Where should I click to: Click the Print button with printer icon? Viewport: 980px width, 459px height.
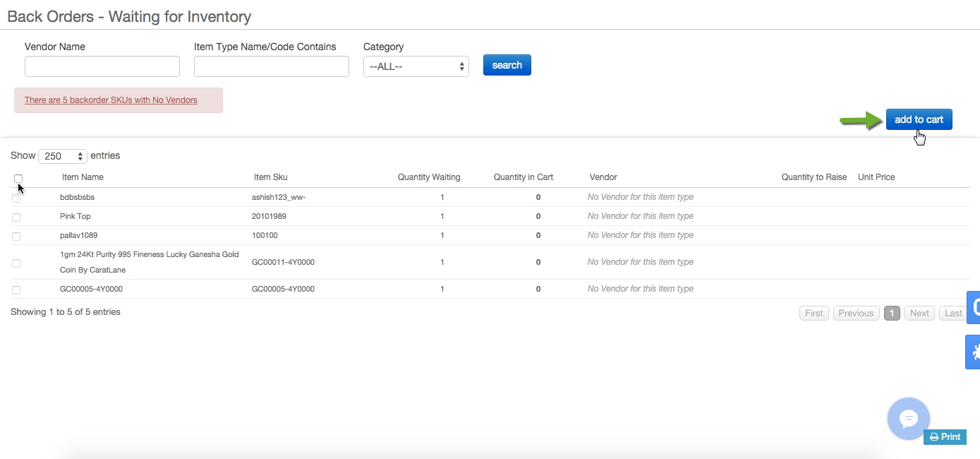[945, 436]
